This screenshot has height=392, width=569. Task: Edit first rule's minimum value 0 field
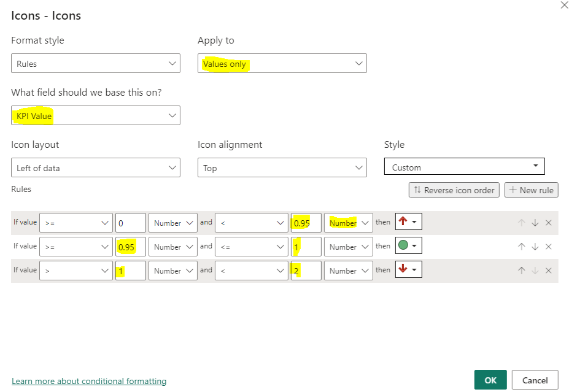(x=131, y=223)
